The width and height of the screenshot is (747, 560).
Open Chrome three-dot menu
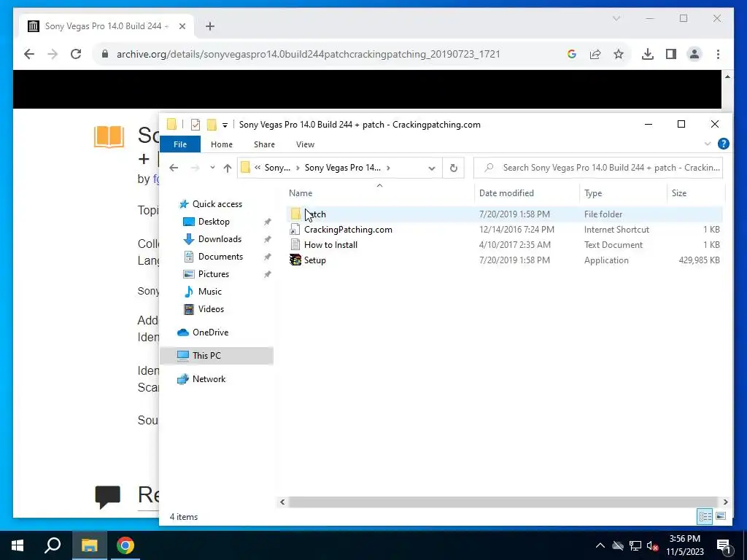click(718, 54)
